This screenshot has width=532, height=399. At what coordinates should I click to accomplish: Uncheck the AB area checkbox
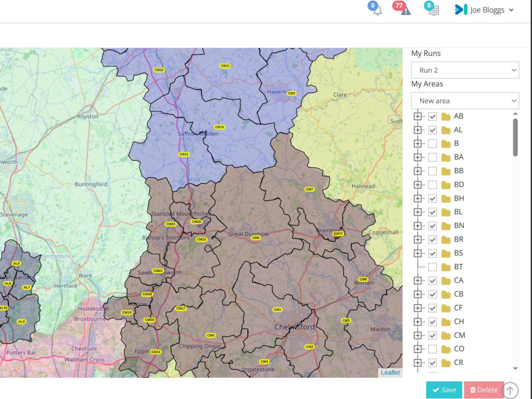[432, 117]
